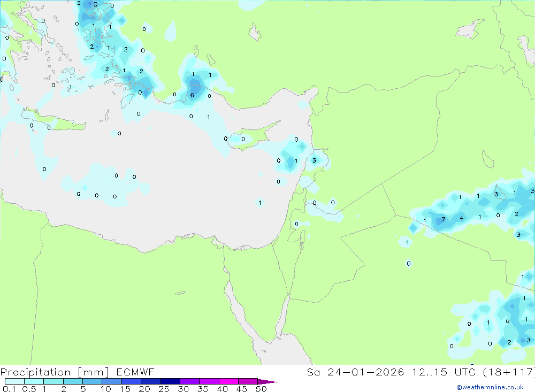Click the '0.1' legend scale label
Screen dimensions: 535x392
point(9,389)
